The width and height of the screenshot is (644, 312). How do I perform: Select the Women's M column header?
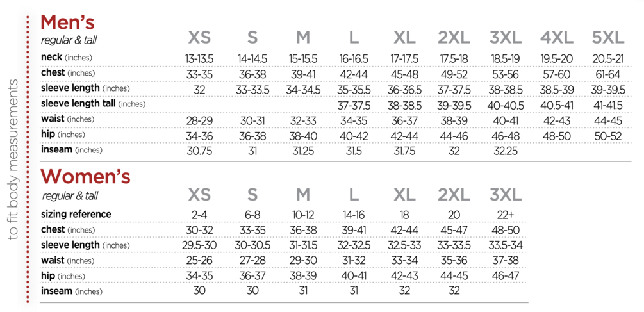click(x=303, y=195)
